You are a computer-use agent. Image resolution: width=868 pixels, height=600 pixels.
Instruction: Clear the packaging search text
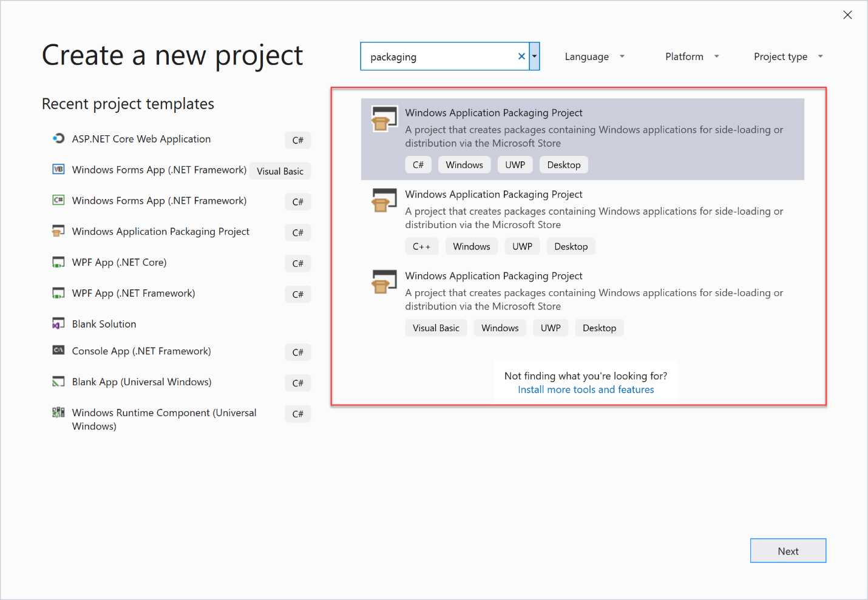point(521,56)
